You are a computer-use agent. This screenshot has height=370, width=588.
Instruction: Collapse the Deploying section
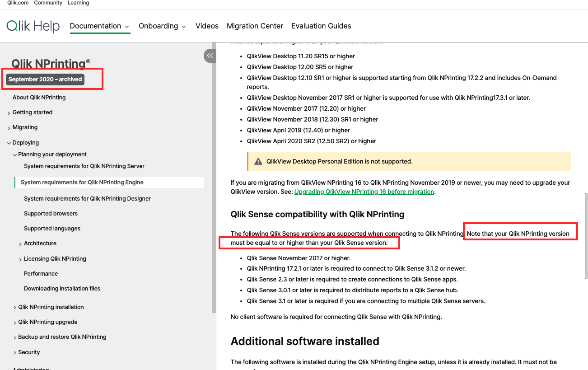pos(25,142)
